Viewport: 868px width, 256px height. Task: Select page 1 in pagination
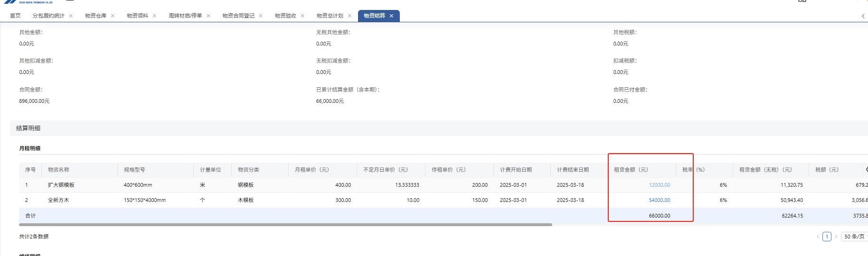[827, 237]
